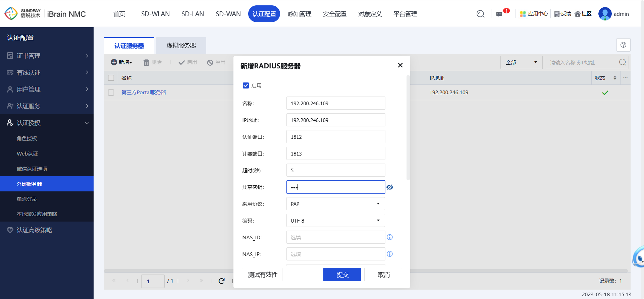
Task: Open the 第三方Portal服务器 link
Action: [144, 93]
